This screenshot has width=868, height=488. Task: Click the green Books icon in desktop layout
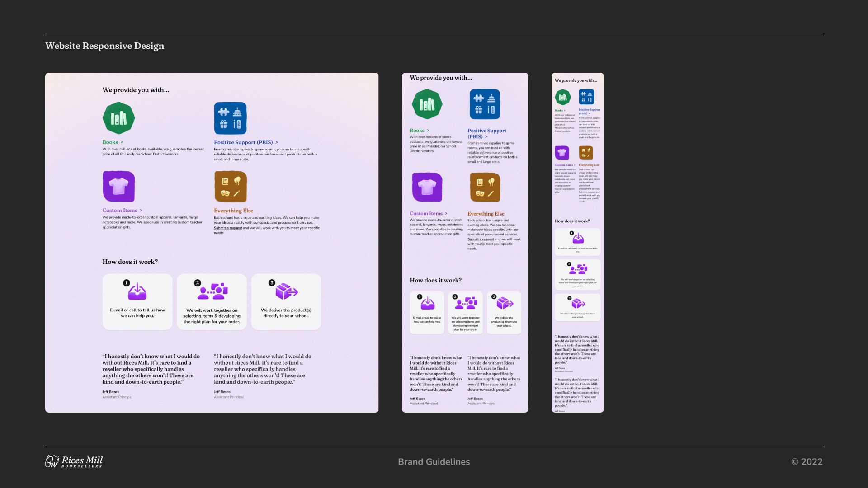point(118,118)
